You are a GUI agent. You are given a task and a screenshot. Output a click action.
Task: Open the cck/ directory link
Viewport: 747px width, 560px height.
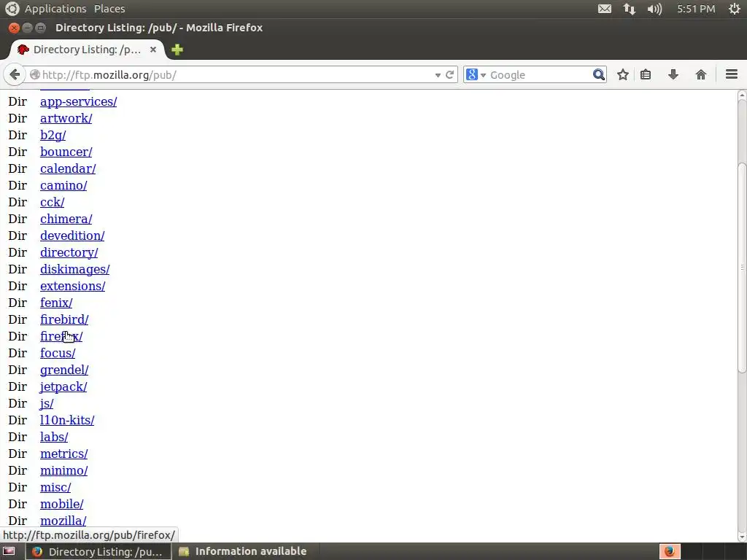(53, 203)
